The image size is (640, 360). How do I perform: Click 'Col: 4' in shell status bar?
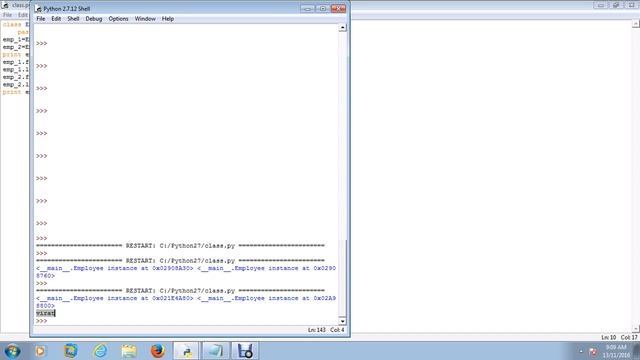tap(337, 330)
